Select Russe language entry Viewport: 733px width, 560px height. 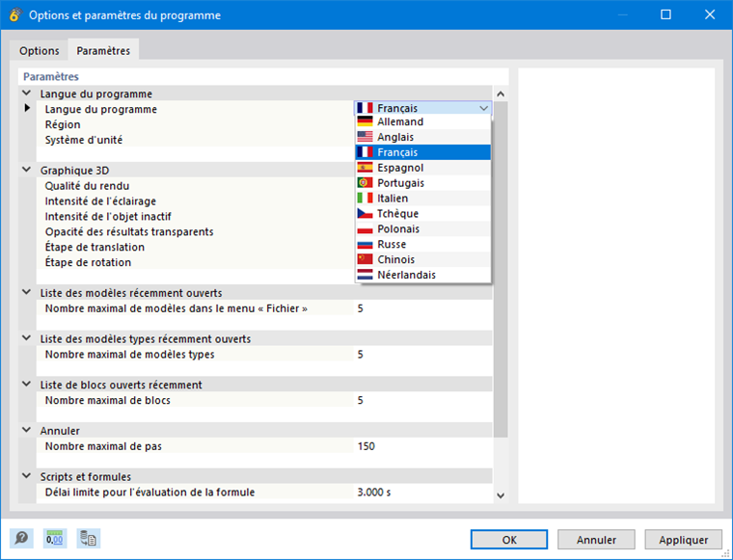tap(423, 244)
